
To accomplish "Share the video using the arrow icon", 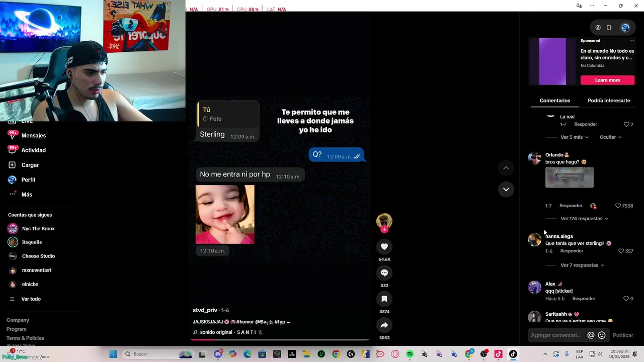I will pyautogui.click(x=384, y=325).
